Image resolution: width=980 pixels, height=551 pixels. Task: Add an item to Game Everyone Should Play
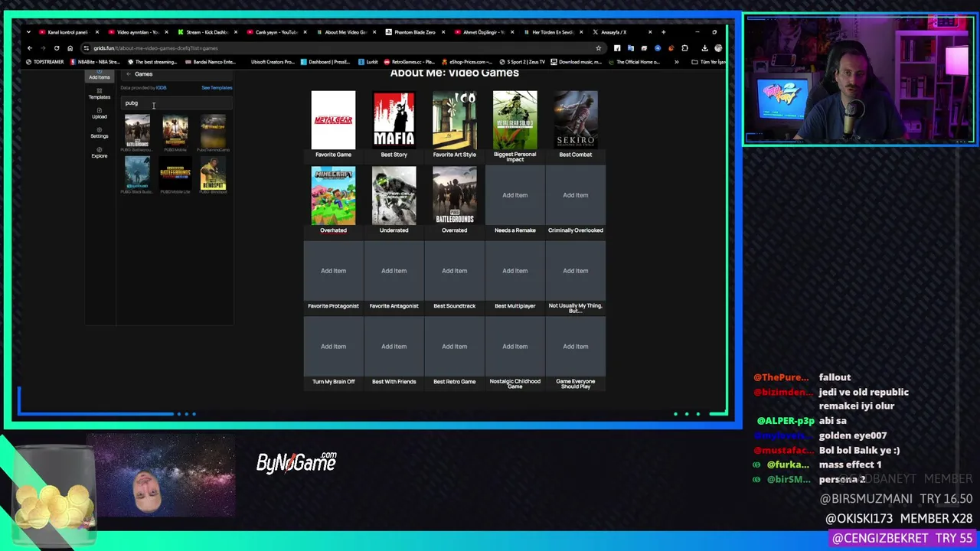point(576,347)
